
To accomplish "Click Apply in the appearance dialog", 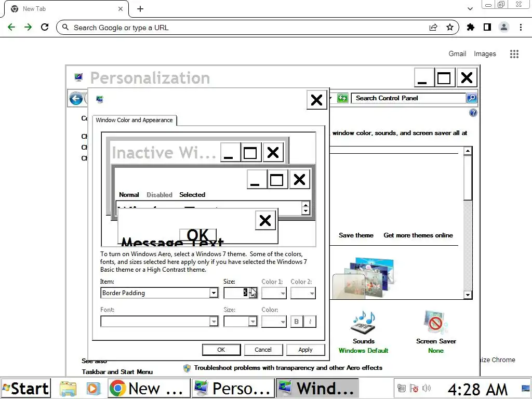I will (x=305, y=350).
